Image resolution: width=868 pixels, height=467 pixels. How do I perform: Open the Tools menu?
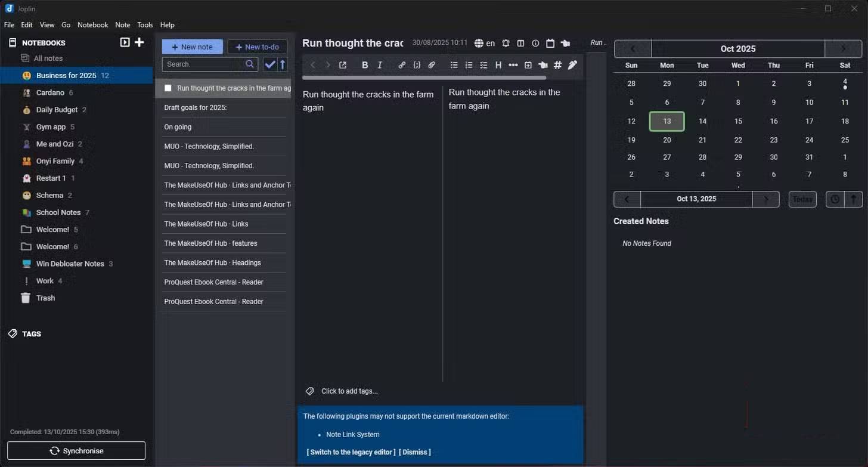(x=145, y=25)
